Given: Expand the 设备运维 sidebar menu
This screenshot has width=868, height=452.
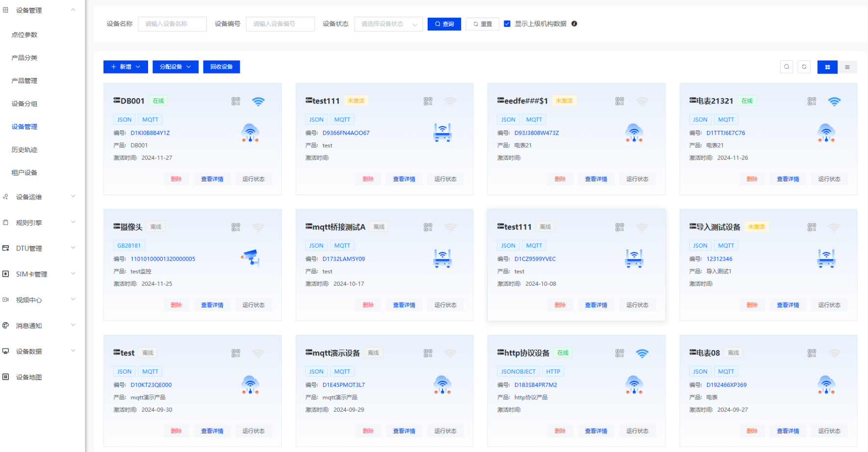Looking at the screenshot, I should click(39, 197).
